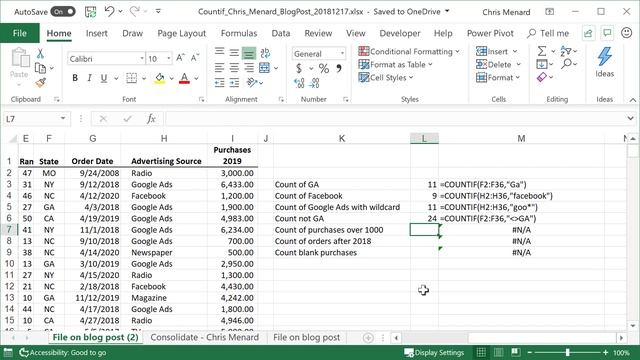Toggle Center horizontal alignment
Viewport: 640px width, 360px height.
coord(234,68)
